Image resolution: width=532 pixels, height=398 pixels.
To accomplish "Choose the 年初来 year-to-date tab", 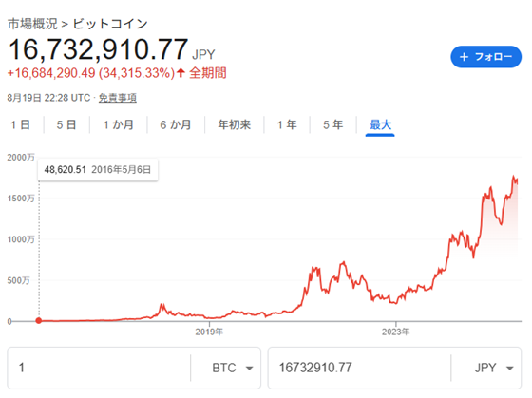I will (234, 124).
